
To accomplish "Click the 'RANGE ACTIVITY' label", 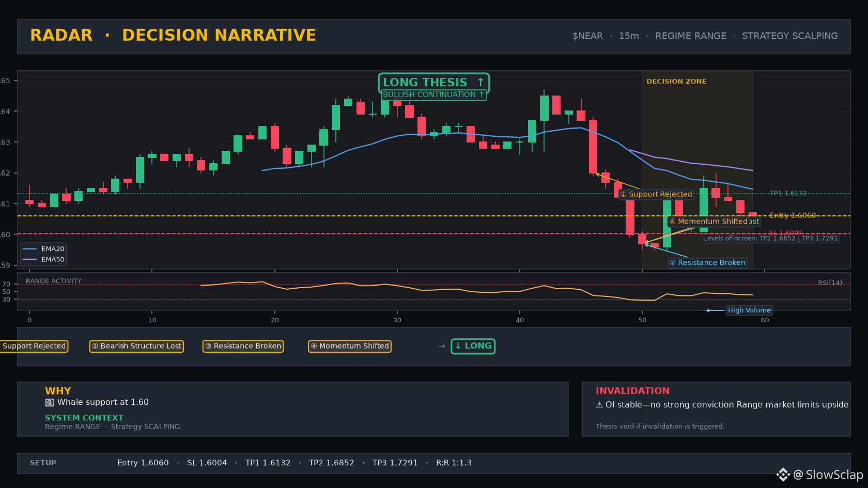I will (54, 281).
